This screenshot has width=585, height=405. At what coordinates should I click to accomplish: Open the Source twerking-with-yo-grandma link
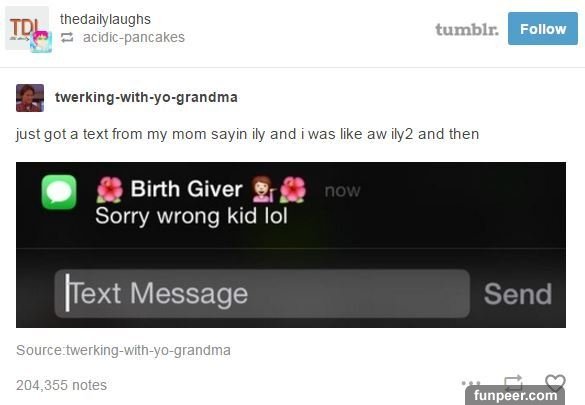tap(123, 350)
